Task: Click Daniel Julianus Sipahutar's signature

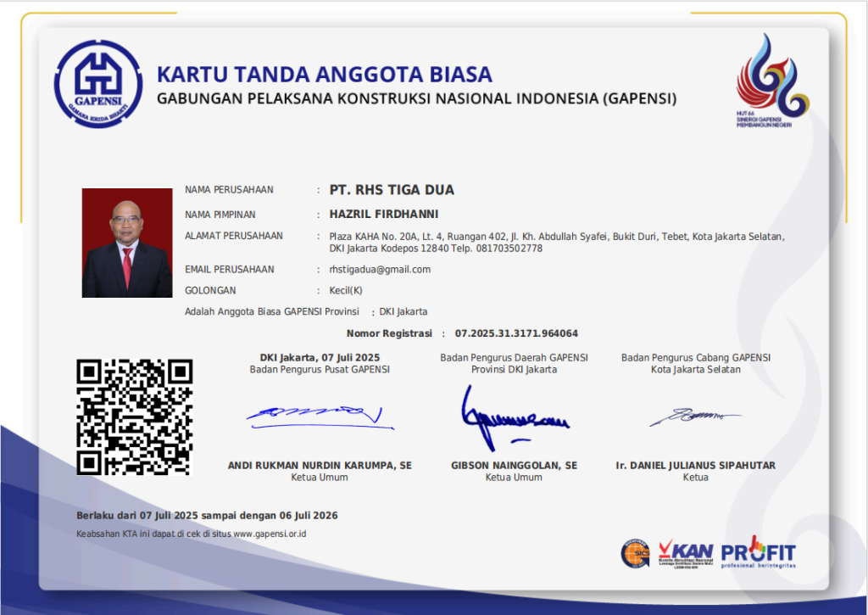Action: (x=694, y=416)
